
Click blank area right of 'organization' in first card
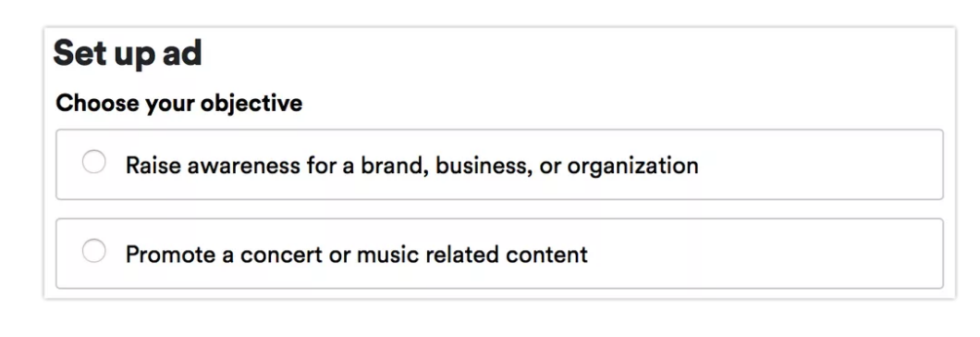tap(819, 166)
